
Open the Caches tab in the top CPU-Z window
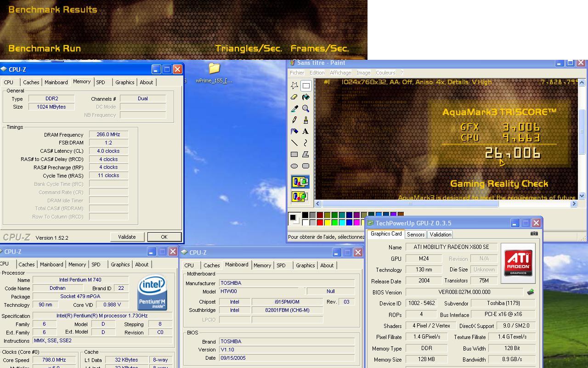click(31, 82)
